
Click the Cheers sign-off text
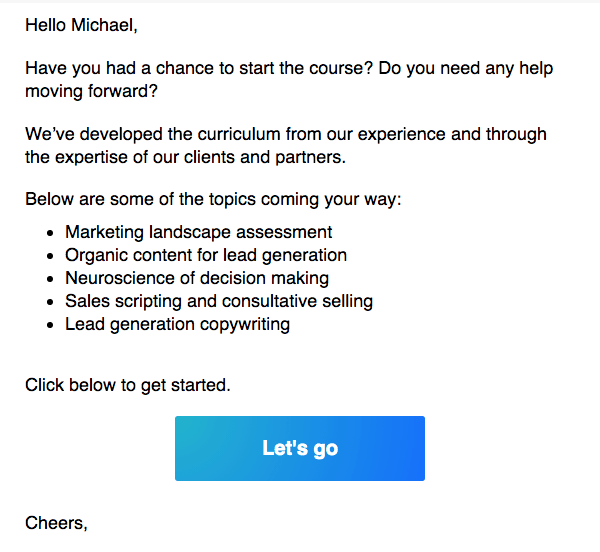coord(56,523)
